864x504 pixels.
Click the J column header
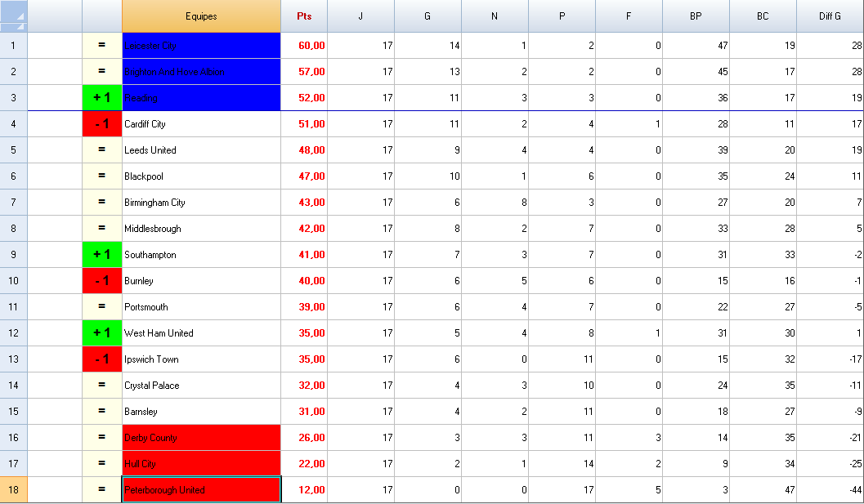pyautogui.click(x=361, y=16)
